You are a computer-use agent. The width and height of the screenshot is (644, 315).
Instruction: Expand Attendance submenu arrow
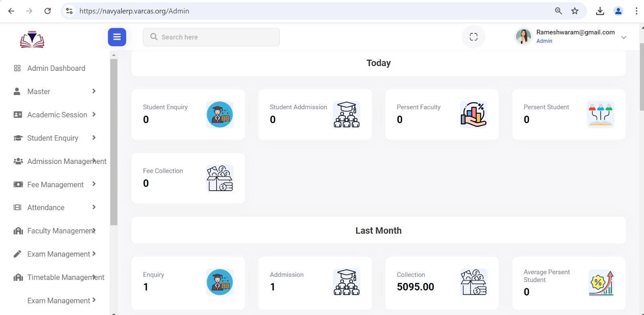click(94, 207)
